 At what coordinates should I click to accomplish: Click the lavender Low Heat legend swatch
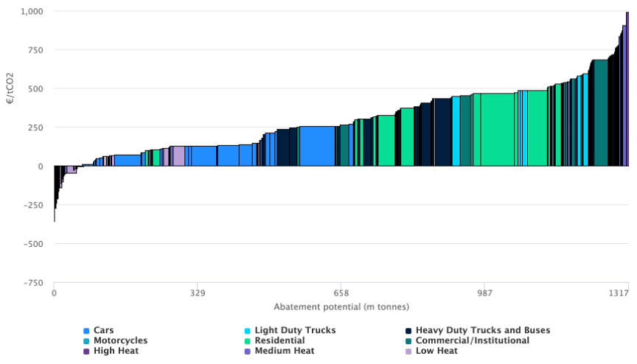tap(408, 351)
